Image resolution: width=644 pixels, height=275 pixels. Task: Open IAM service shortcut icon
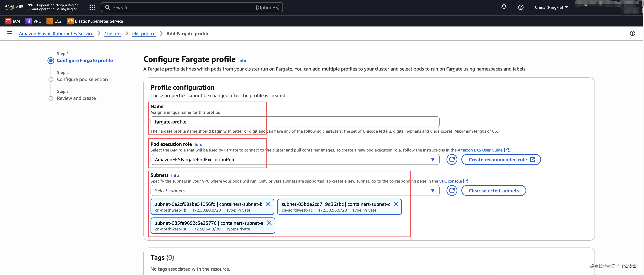pos(8,21)
